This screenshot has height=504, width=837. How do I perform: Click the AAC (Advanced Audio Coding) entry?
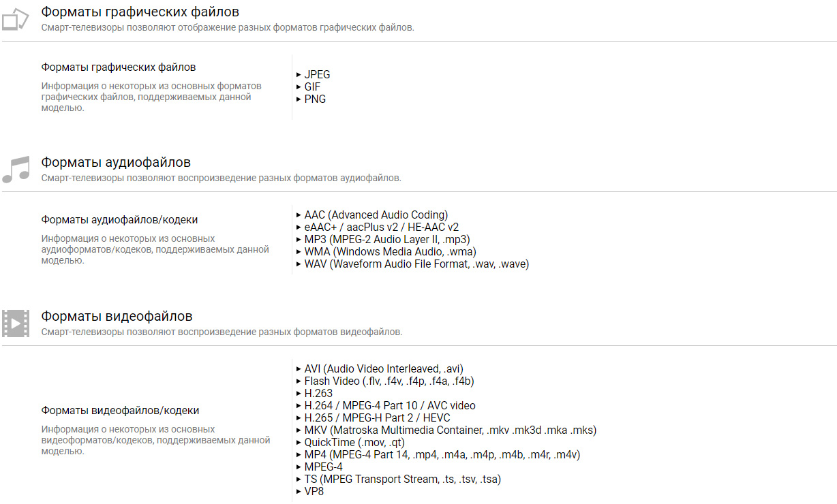[x=376, y=215]
